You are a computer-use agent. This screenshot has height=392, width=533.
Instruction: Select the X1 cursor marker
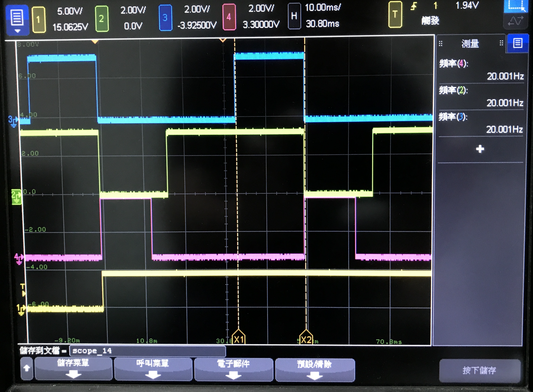tap(239, 338)
